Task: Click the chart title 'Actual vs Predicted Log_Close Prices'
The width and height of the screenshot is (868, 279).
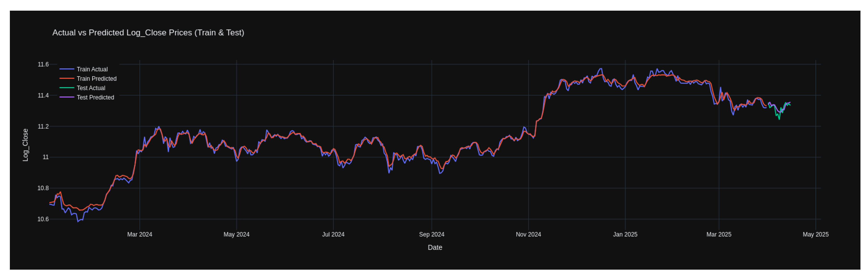Action: pyautogui.click(x=122, y=33)
